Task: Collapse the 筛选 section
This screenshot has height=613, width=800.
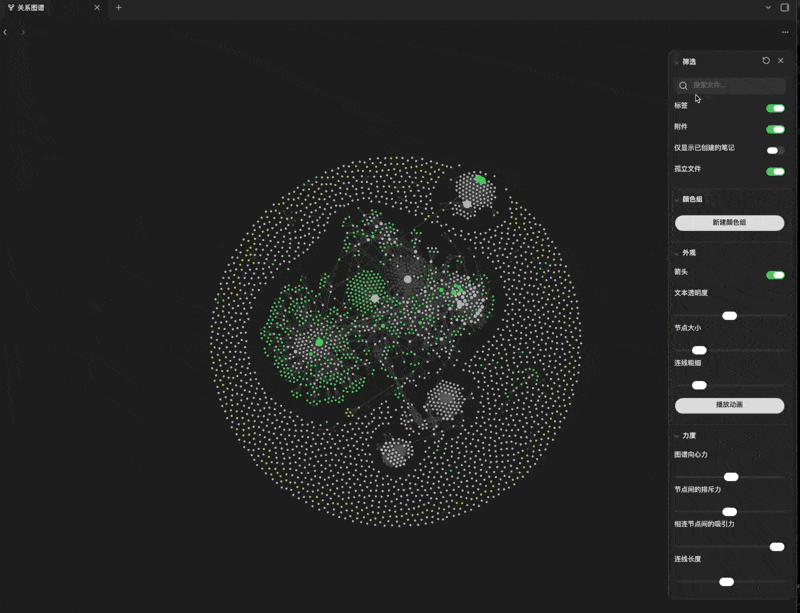Action: [677, 62]
